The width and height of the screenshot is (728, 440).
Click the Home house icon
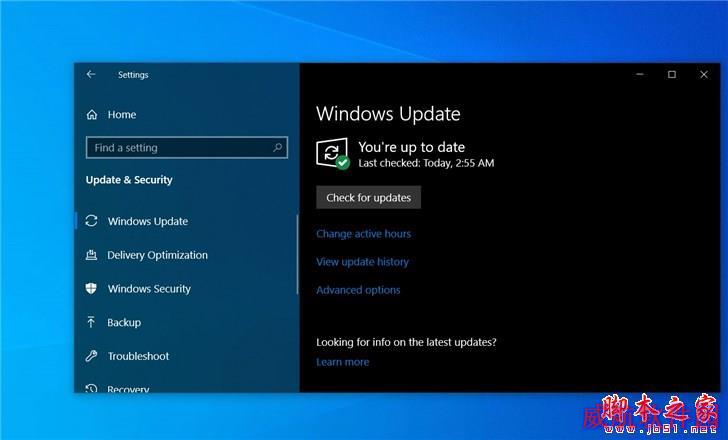coord(92,115)
